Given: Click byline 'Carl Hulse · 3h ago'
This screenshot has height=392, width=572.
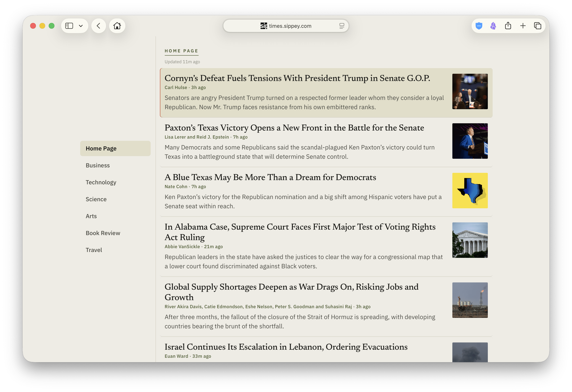Looking at the screenshot, I should (x=185, y=88).
